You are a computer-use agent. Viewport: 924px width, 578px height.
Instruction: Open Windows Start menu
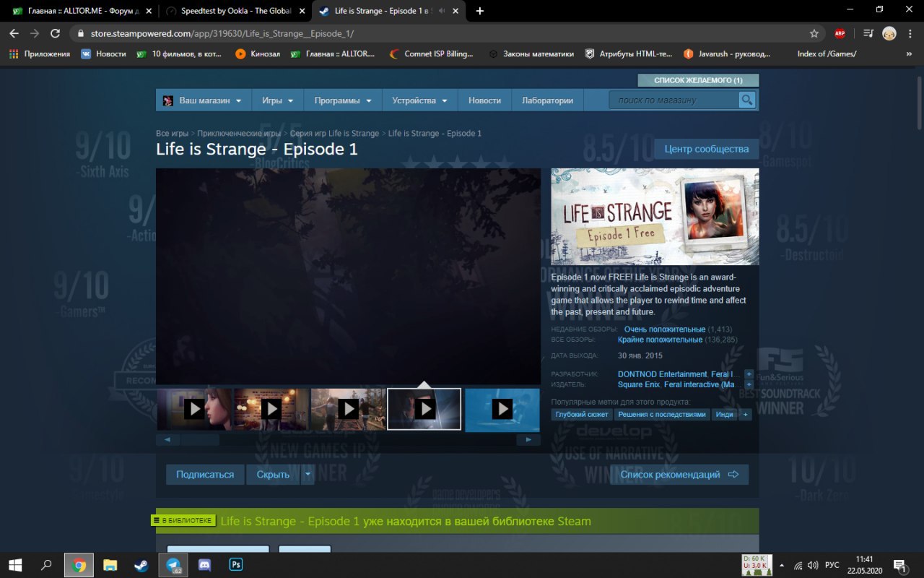tap(14, 565)
